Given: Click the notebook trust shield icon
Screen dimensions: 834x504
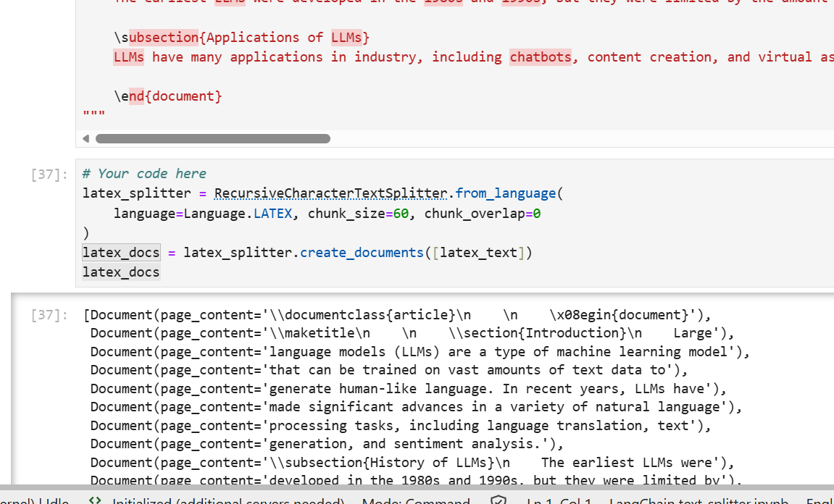Looking at the screenshot, I should (x=498, y=500).
